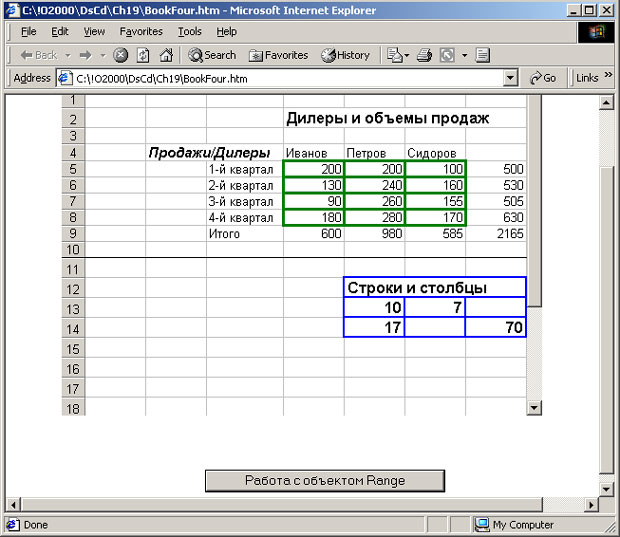
Task: Click the Mail toolbar icon
Action: click(395, 55)
